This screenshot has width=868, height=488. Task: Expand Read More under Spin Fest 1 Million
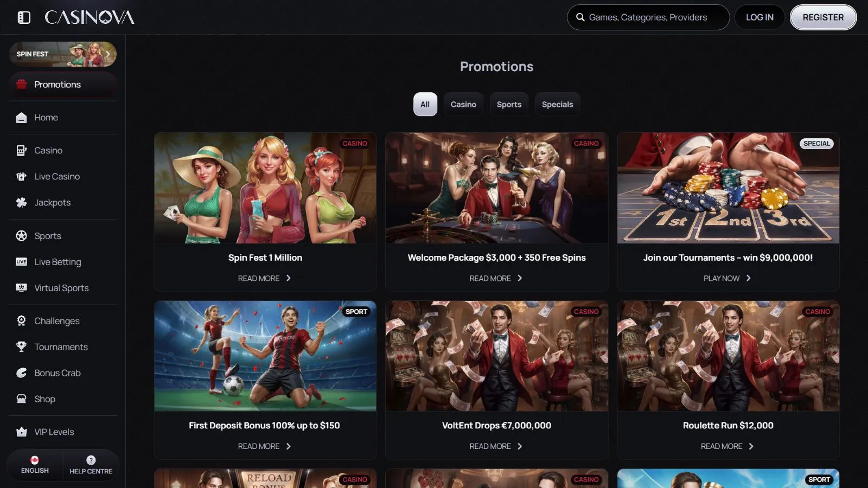pyautogui.click(x=265, y=278)
